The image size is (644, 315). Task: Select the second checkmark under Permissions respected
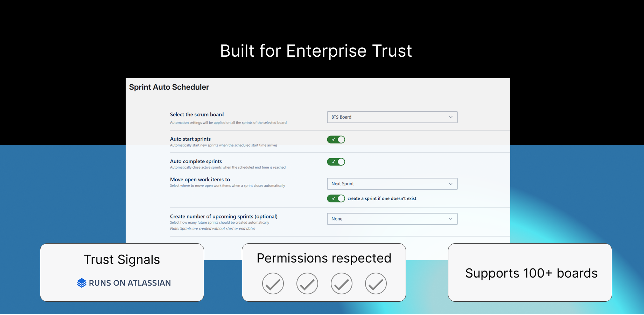click(307, 283)
